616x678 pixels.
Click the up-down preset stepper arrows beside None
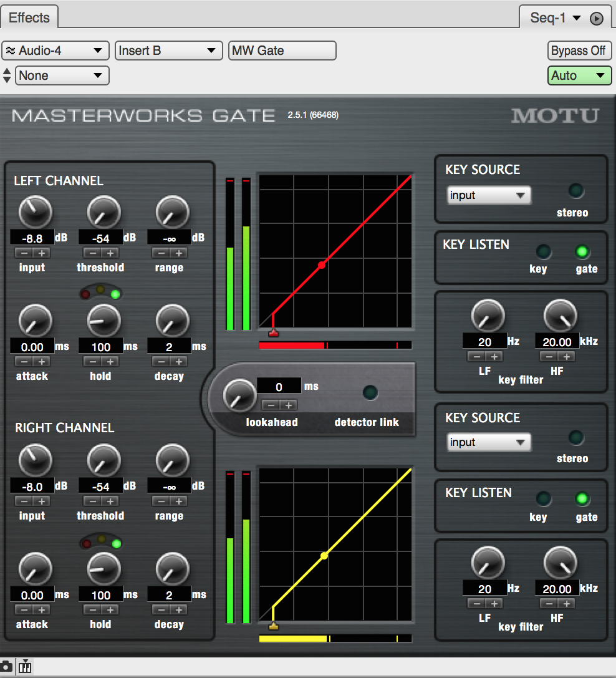[6, 75]
